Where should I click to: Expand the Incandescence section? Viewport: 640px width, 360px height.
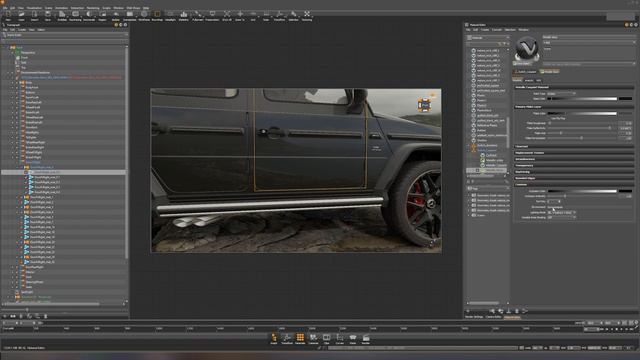573,159
